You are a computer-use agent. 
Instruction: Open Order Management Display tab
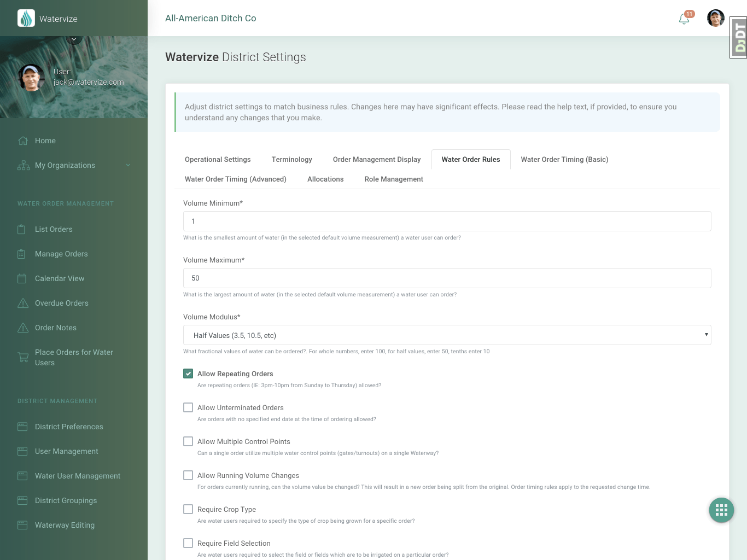[377, 160]
